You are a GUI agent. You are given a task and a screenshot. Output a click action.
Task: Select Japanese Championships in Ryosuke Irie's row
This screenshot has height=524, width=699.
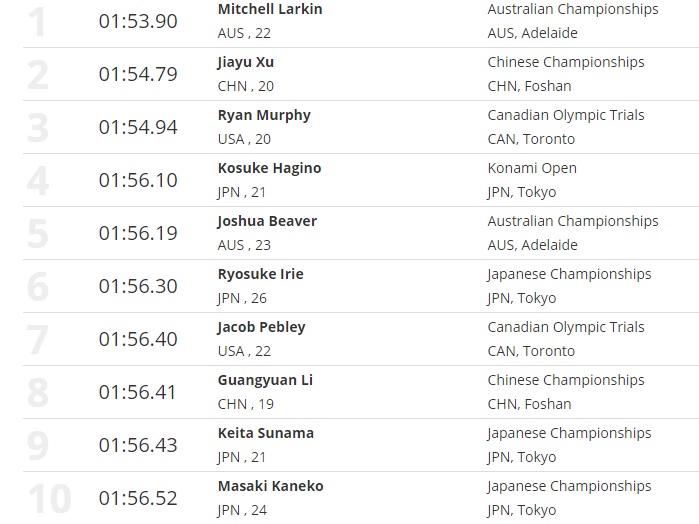pos(569,274)
